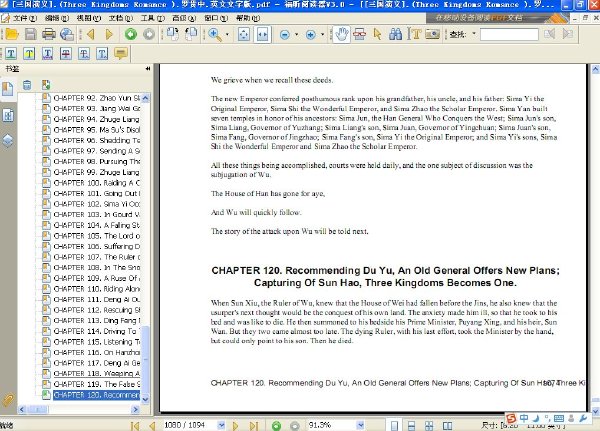
Task: Open the zoom out minus dropdown arrow
Action: click(x=297, y=34)
